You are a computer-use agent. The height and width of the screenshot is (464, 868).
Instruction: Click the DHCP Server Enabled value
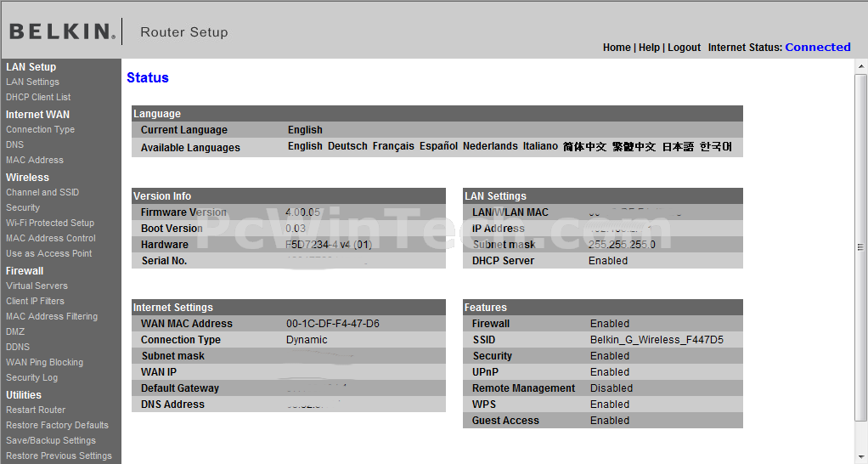point(608,261)
